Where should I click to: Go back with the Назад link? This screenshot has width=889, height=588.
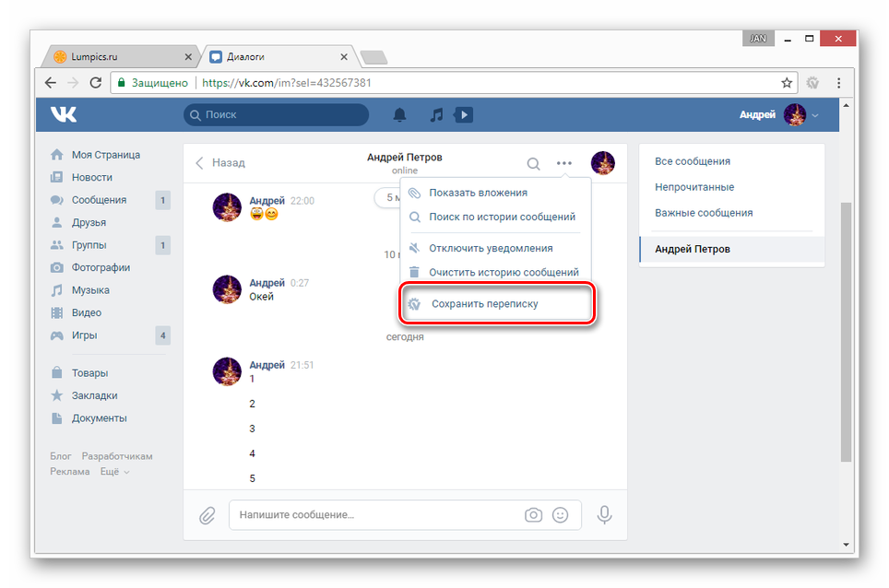click(220, 162)
